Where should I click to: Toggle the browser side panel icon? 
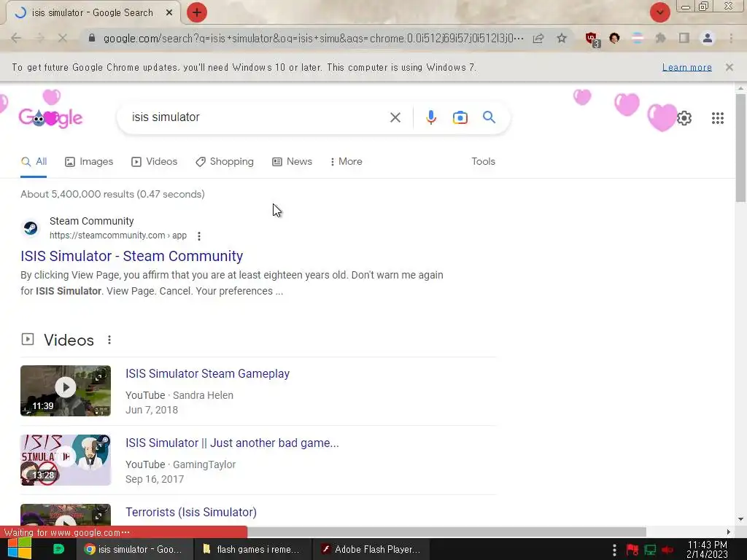coord(684,38)
